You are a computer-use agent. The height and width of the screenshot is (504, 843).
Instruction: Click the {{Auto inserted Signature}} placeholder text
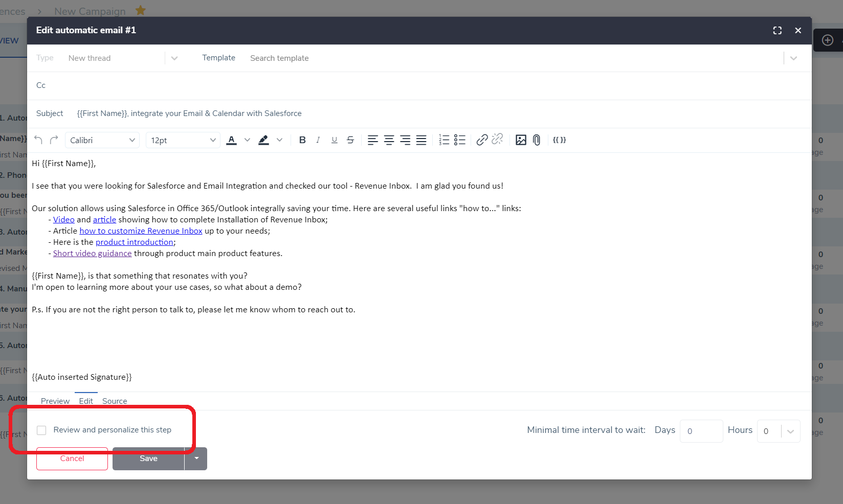click(82, 377)
